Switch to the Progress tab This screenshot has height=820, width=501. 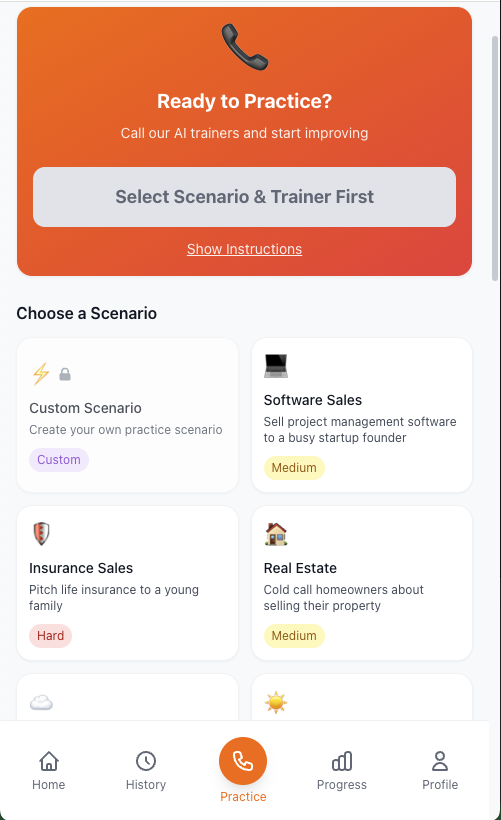342,771
